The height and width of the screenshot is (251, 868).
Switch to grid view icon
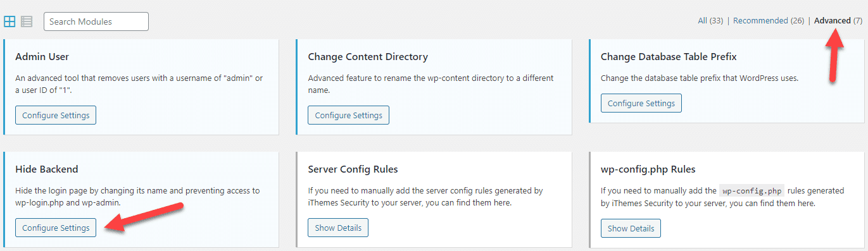9,21
